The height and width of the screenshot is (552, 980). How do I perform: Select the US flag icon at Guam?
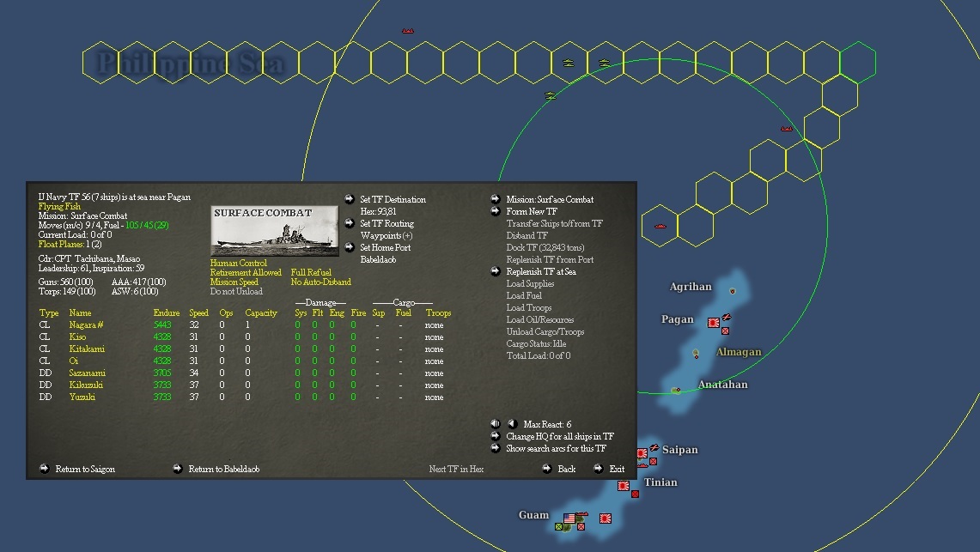pyautogui.click(x=569, y=519)
